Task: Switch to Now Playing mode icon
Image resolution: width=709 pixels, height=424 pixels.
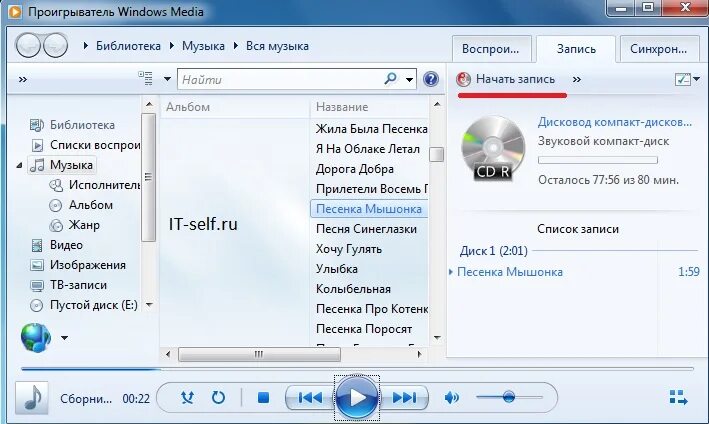Action: [x=678, y=398]
